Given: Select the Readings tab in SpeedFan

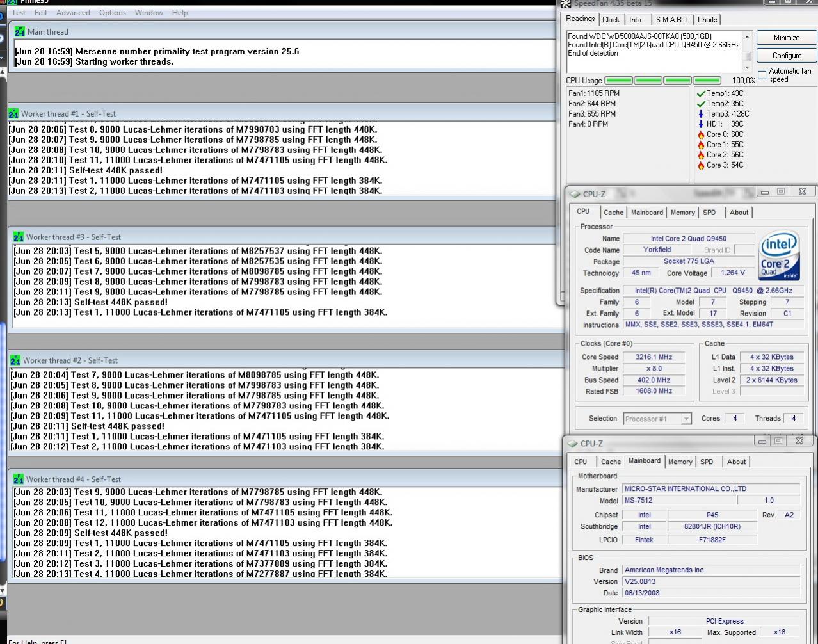Looking at the screenshot, I should pyautogui.click(x=580, y=19).
